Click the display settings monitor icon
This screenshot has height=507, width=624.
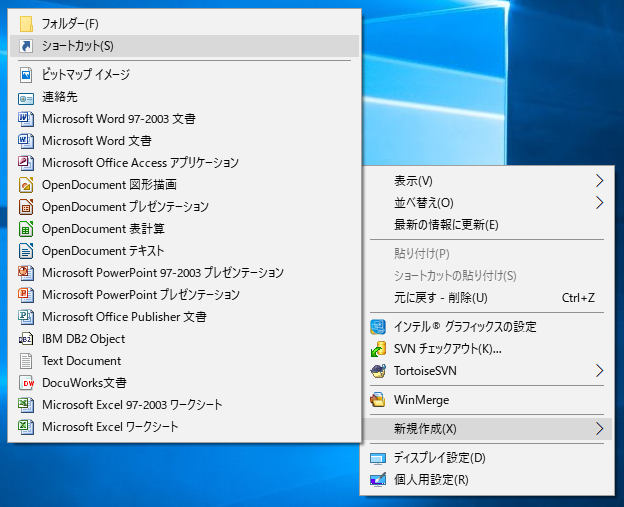pyautogui.click(x=378, y=458)
